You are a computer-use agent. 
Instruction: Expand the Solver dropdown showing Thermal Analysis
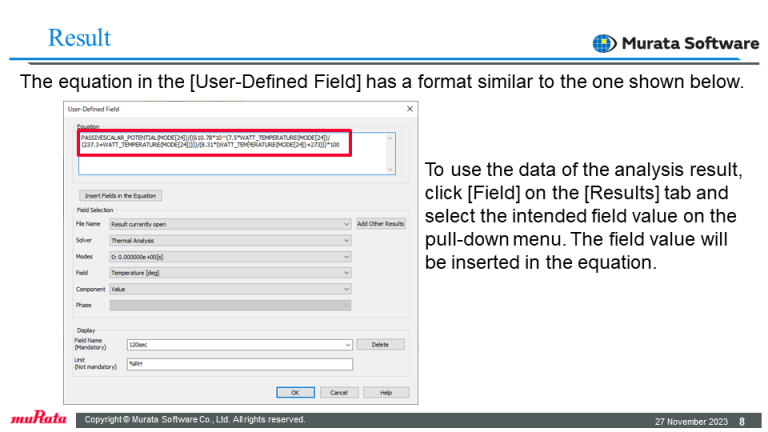[230, 241]
